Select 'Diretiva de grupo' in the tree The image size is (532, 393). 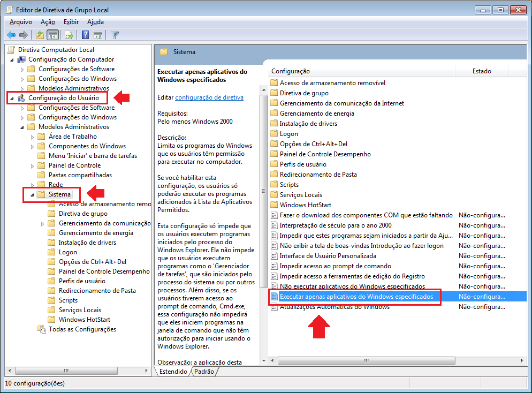pyautogui.click(x=83, y=214)
